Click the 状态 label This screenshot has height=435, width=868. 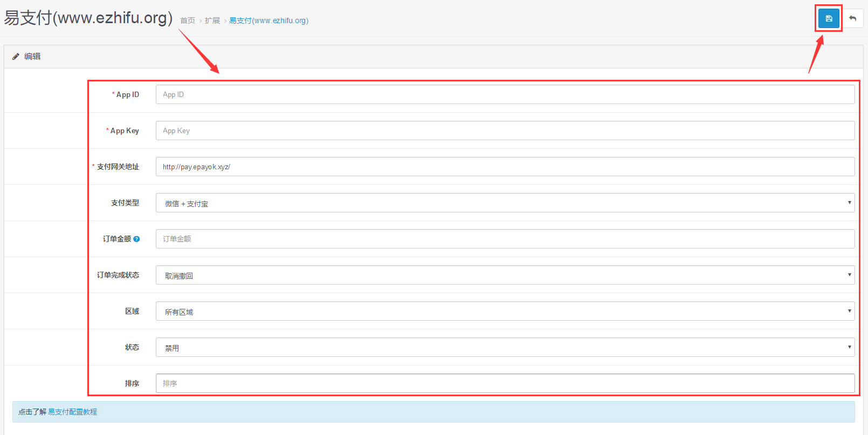pyautogui.click(x=132, y=347)
